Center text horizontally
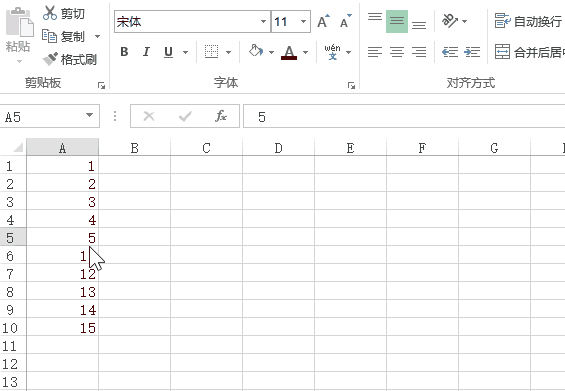This screenshot has width=565, height=391. (x=397, y=52)
